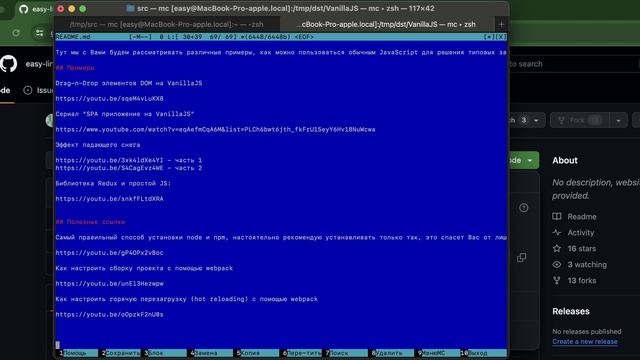Click 9 МенюMC in the mc function bar
This screenshot has width=640, height=360.
click(438, 353)
